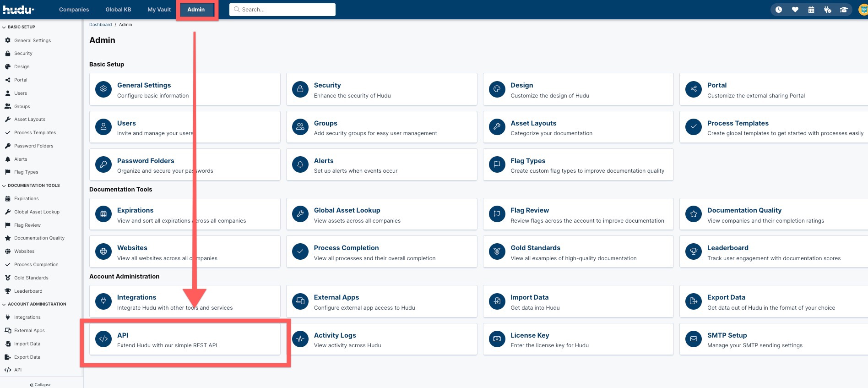Open Flag Review in the sidebar

click(x=27, y=225)
